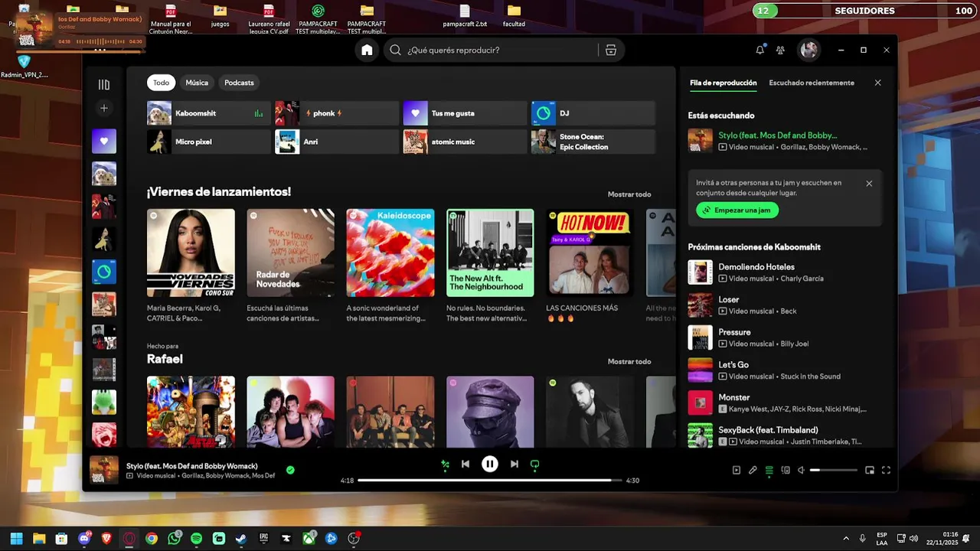Close the queue side panel

[878, 83]
